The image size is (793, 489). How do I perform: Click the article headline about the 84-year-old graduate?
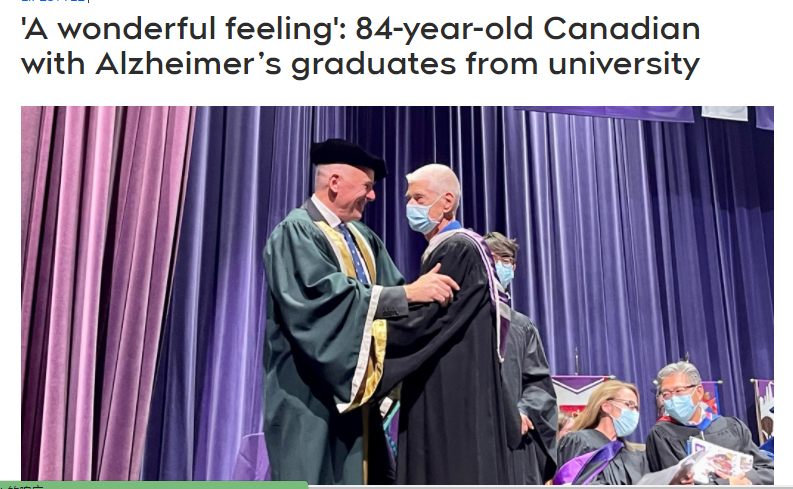click(360, 46)
